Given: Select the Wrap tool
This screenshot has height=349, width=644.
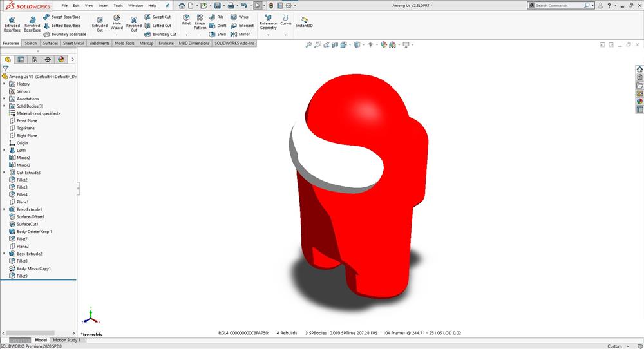Looking at the screenshot, I should coord(240,17).
